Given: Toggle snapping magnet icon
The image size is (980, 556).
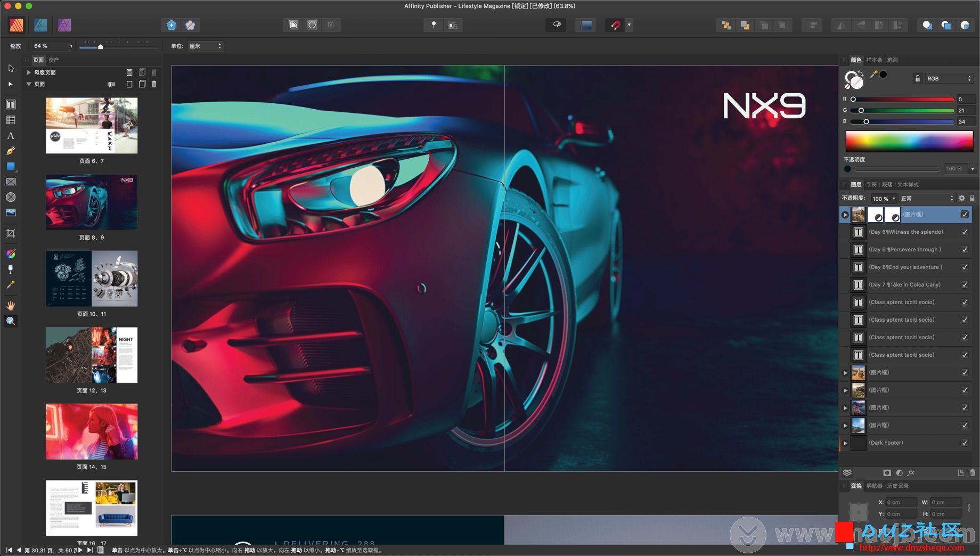Looking at the screenshot, I should [x=615, y=25].
